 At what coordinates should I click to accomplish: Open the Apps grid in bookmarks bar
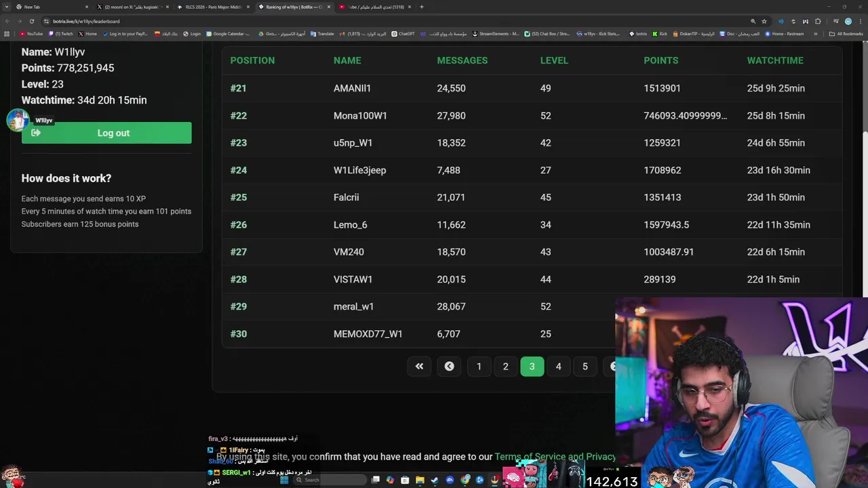(7, 34)
